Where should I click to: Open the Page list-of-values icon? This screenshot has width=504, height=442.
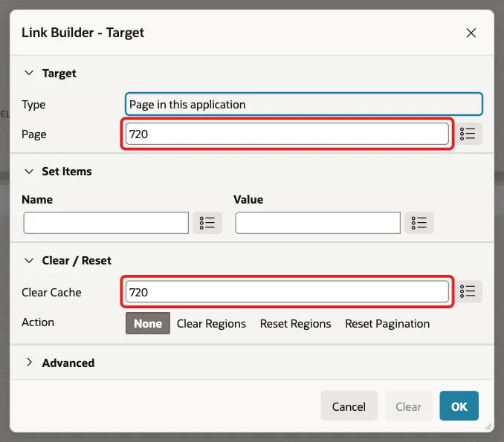pos(468,134)
